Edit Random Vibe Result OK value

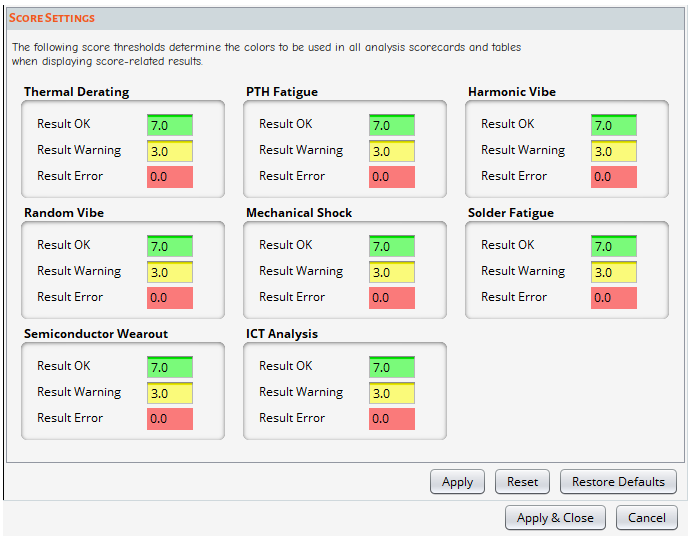[x=170, y=246]
